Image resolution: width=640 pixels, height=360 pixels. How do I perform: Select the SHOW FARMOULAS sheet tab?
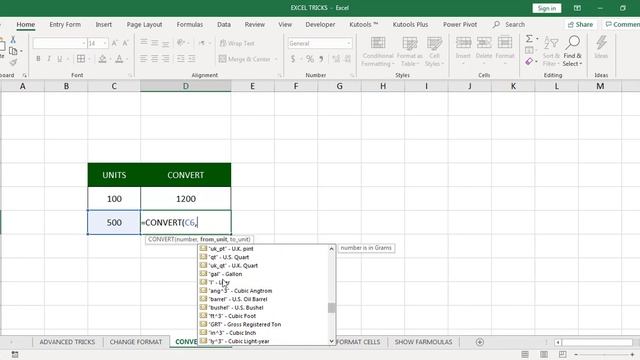[x=423, y=342]
